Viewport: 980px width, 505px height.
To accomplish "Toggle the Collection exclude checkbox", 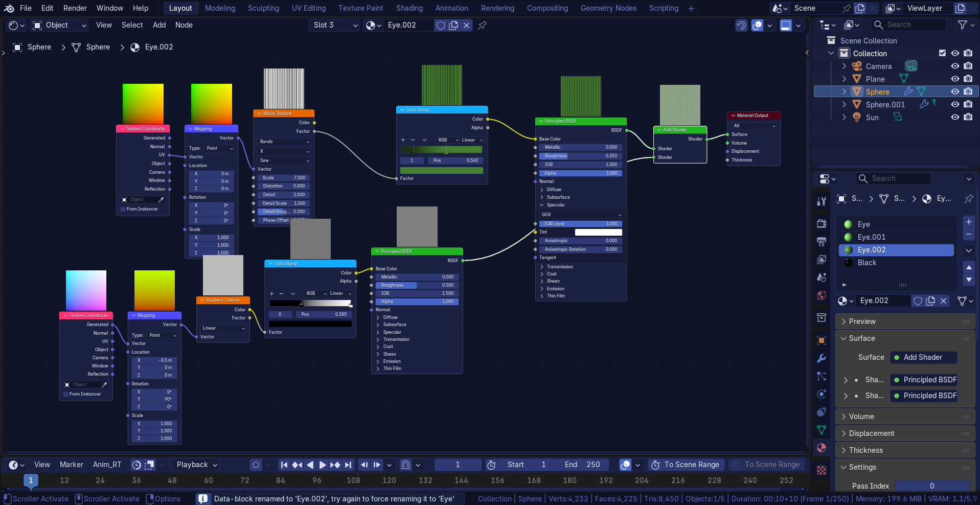I will click(x=943, y=53).
